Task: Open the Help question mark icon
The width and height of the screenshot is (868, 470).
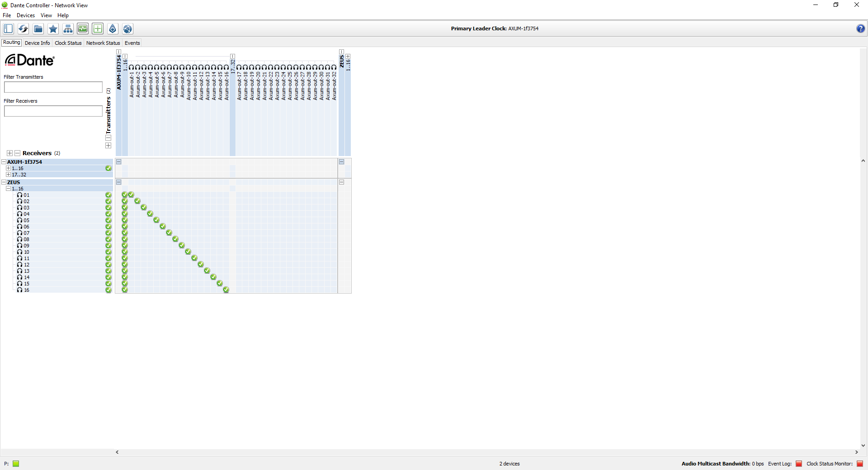Action: point(860,28)
